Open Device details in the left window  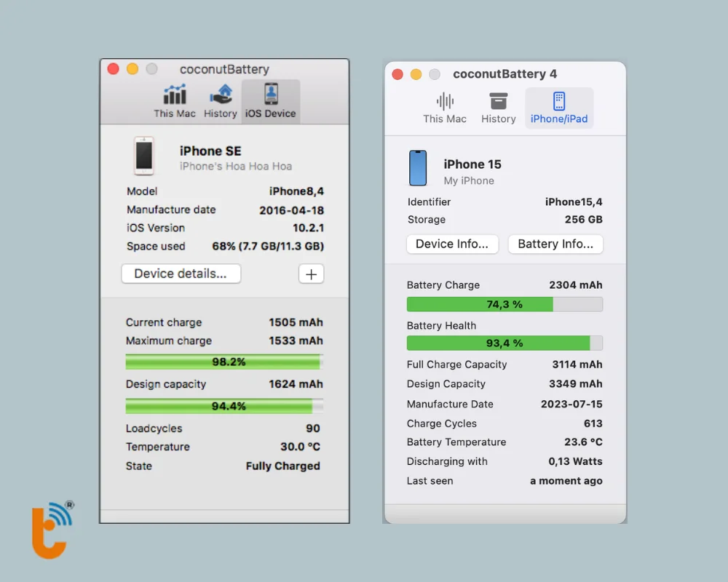coord(181,274)
